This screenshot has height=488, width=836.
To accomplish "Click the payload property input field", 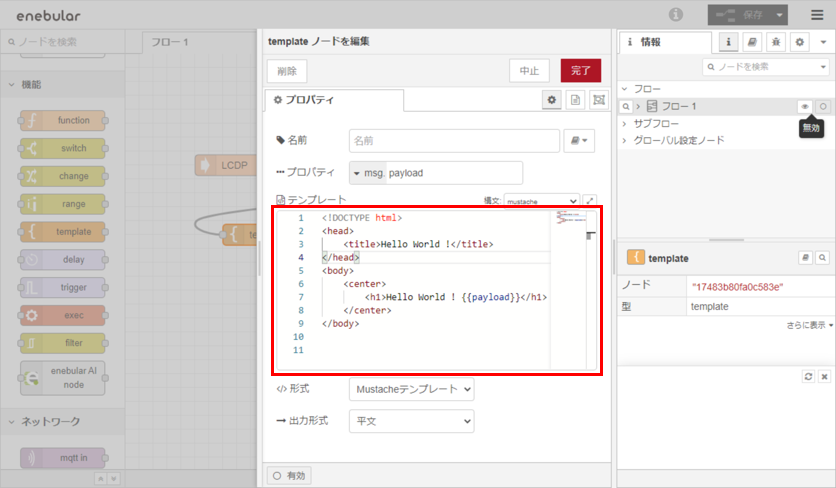I will pos(454,173).
